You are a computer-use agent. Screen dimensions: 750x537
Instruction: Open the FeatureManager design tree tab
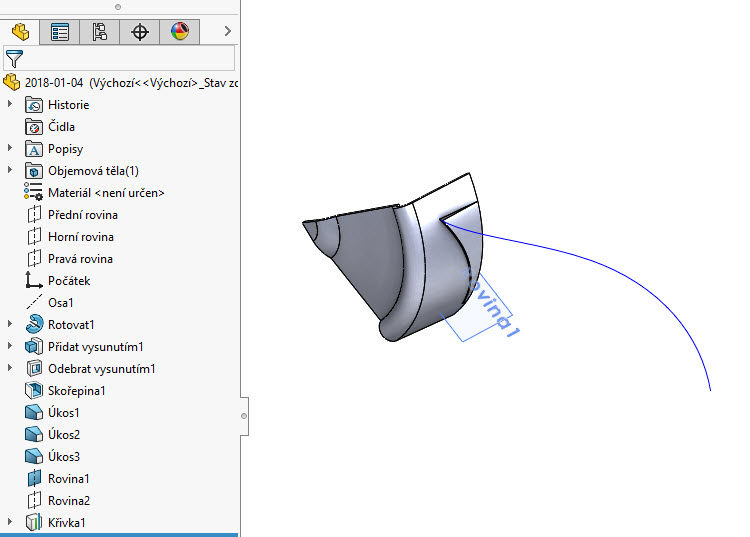[x=20, y=32]
